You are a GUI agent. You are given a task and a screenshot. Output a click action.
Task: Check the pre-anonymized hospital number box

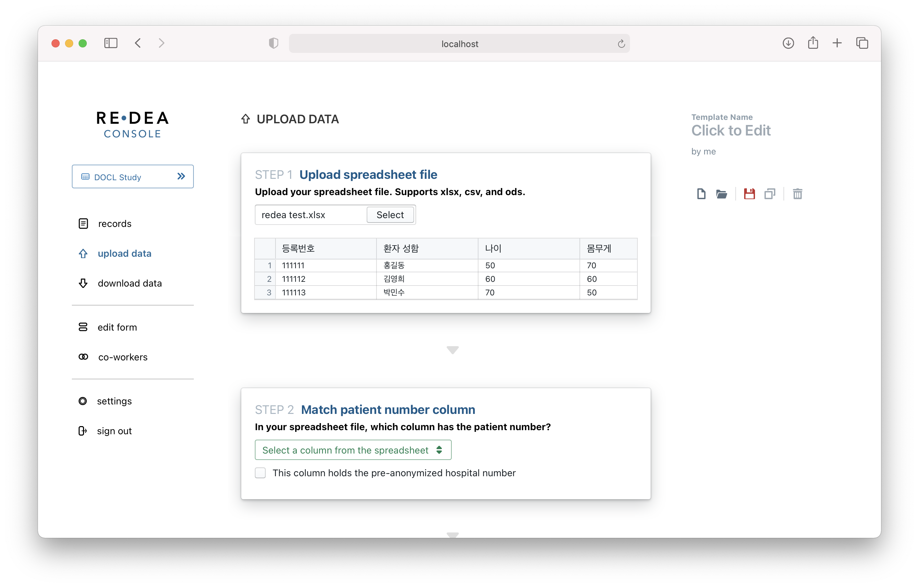[x=260, y=473]
